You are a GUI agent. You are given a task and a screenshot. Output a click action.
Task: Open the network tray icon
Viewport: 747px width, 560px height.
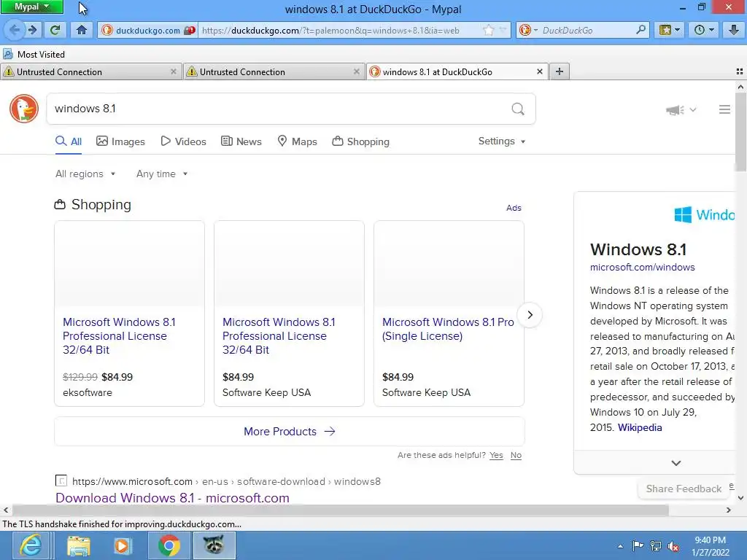click(x=656, y=546)
